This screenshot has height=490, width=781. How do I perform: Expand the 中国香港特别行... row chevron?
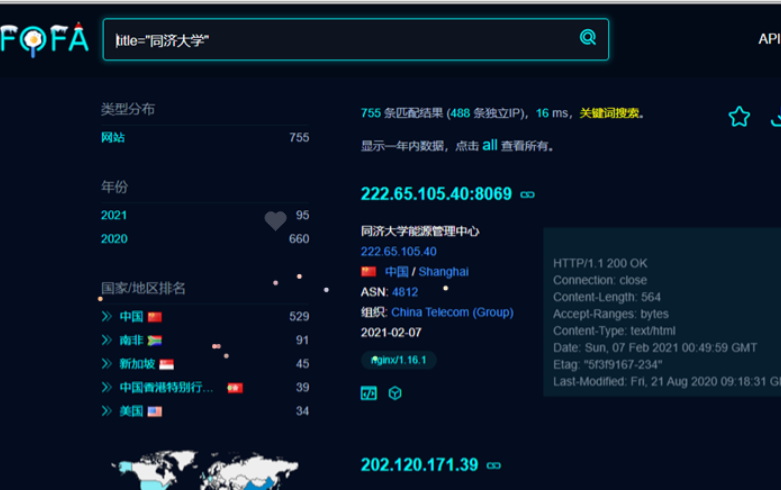click(107, 387)
